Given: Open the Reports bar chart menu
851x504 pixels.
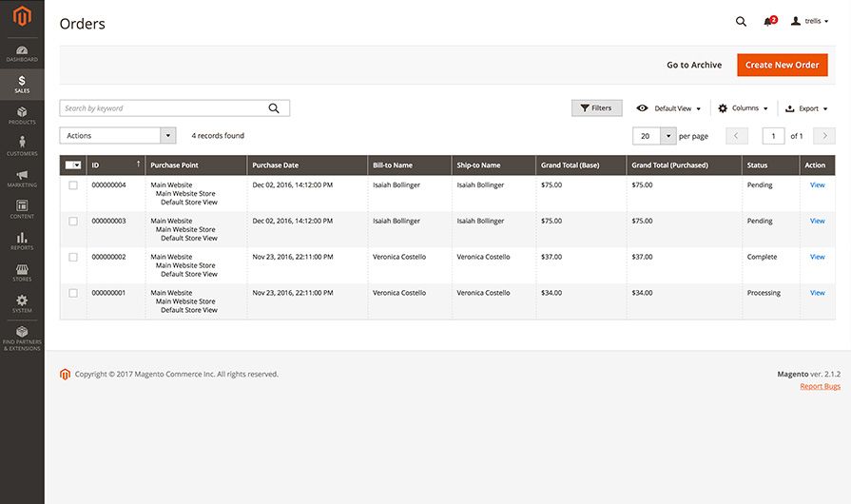Looking at the screenshot, I should click(22, 241).
